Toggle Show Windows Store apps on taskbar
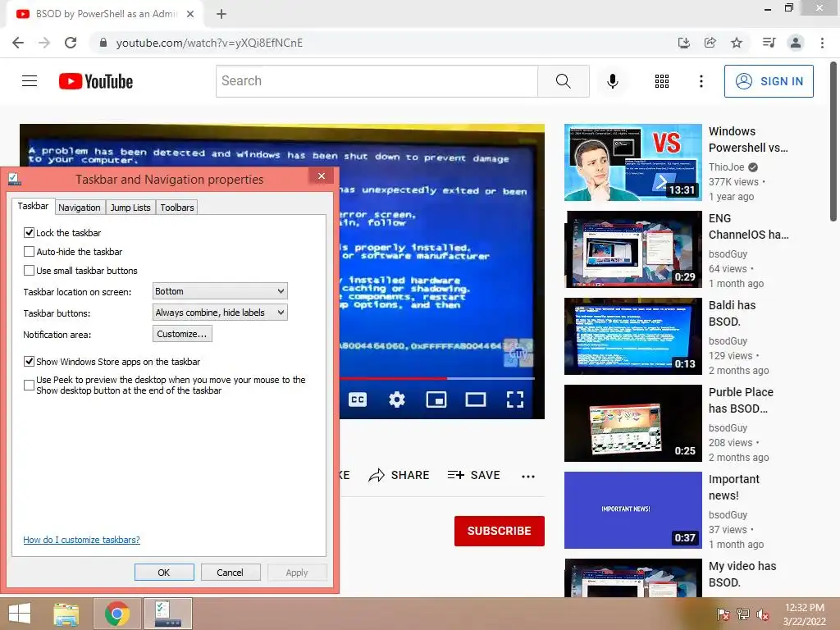Screen dimensions: 840x630 coord(29,362)
